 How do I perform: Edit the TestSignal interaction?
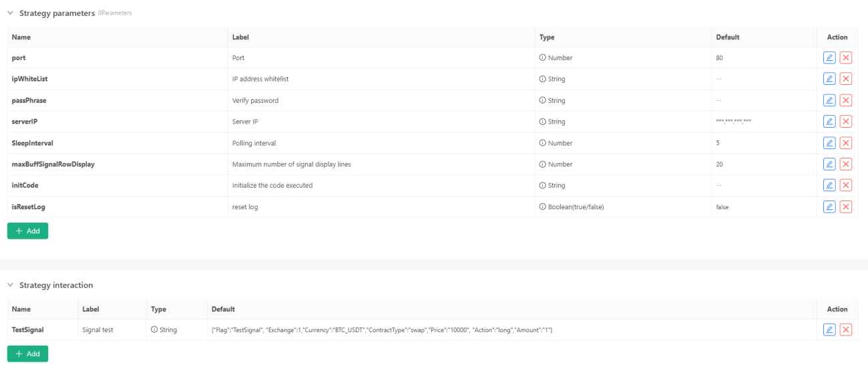click(x=829, y=330)
